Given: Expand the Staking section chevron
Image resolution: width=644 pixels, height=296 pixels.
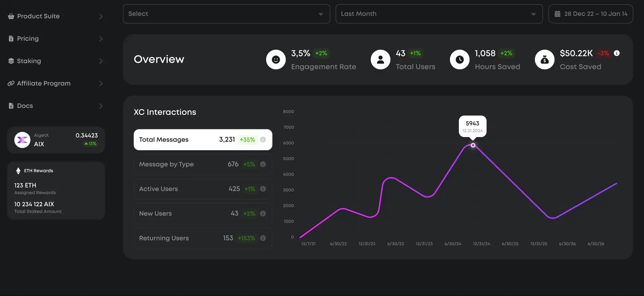Looking at the screenshot, I should [101, 61].
